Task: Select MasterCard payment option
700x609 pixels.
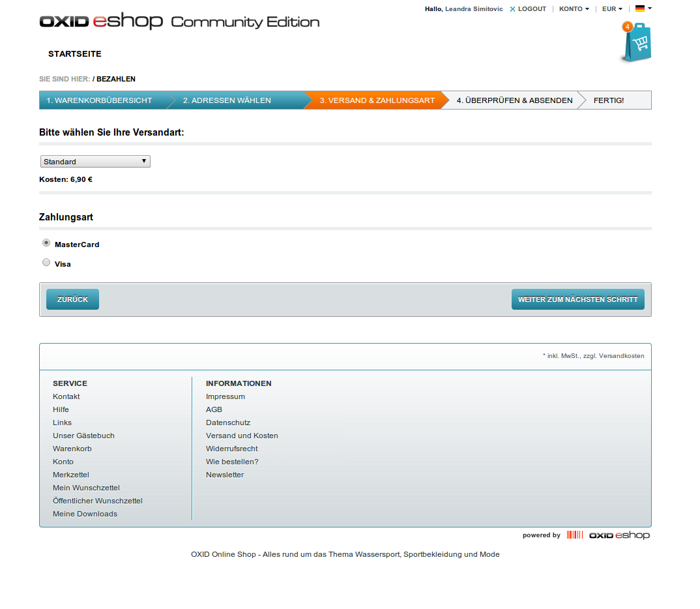Action: [46, 243]
